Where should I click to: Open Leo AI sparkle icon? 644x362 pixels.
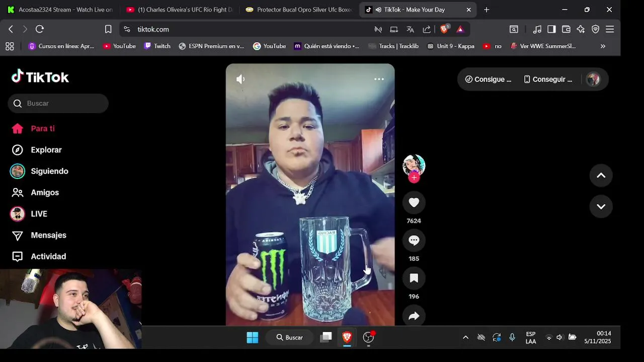coord(581,29)
